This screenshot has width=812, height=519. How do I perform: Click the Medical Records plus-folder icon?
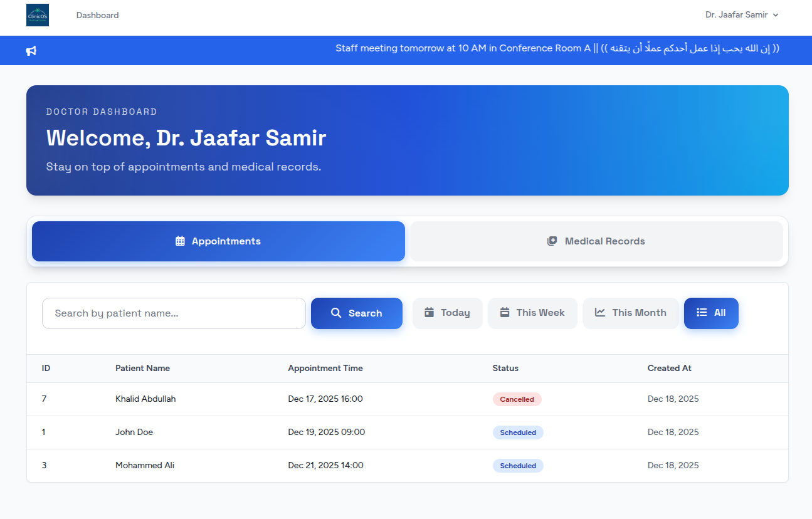(552, 241)
